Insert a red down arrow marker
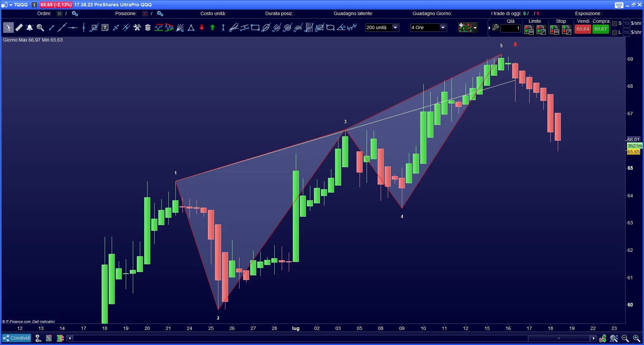The image size is (644, 345). coord(202,27)
